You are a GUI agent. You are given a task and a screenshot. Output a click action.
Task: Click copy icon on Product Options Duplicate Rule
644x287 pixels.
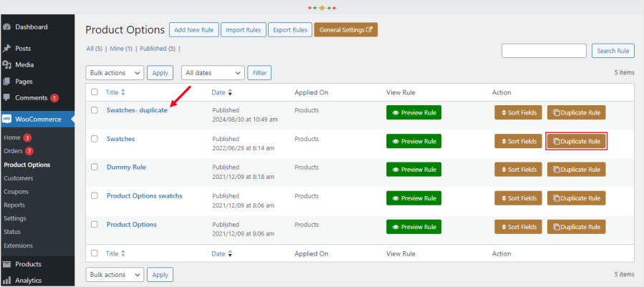557,227
